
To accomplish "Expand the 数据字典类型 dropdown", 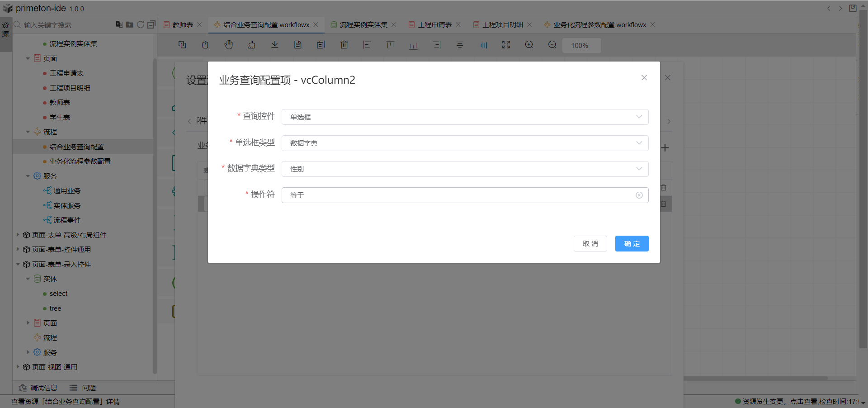I will tap(465, 169).
